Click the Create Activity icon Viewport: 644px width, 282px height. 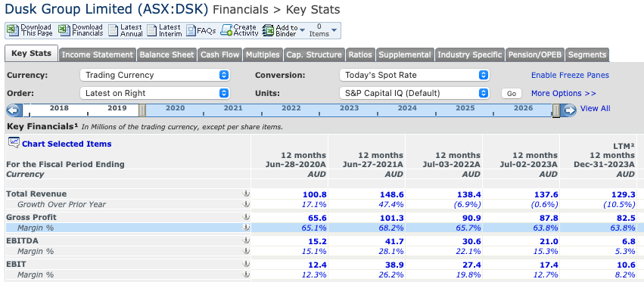[x=226, y=30]
